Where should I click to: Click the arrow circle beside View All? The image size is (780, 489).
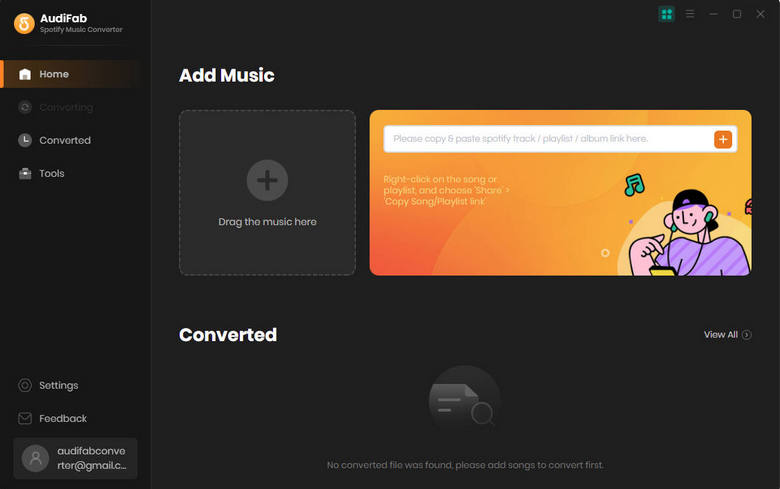pyautogui.click(x=747, y=335)
